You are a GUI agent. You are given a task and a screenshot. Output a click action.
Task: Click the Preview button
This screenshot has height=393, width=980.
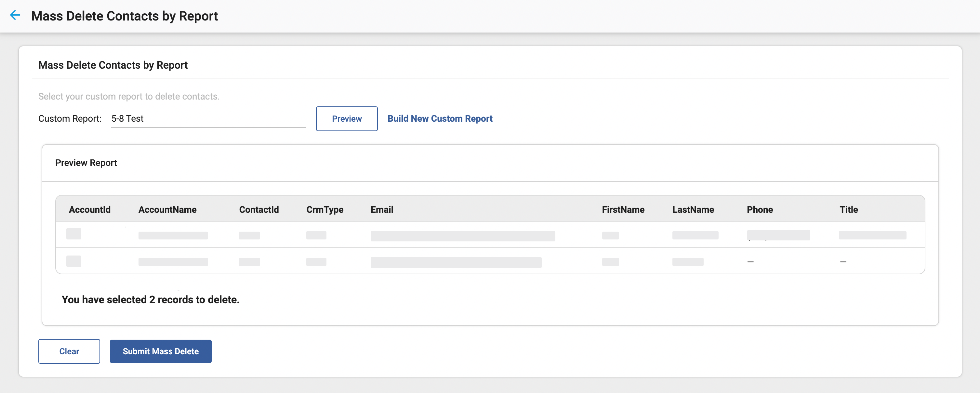point(346,119)
